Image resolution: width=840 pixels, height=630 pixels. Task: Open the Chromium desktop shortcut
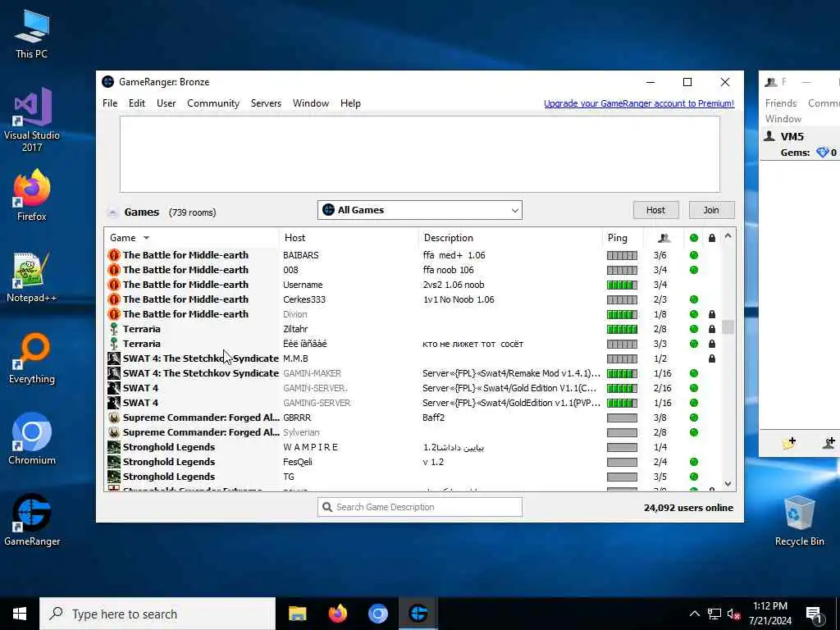pos(32,439)
